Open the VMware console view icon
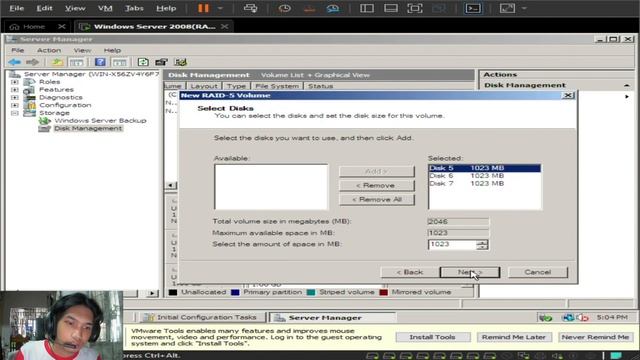Viewport: 640px width, 360px height. point(473,8)
